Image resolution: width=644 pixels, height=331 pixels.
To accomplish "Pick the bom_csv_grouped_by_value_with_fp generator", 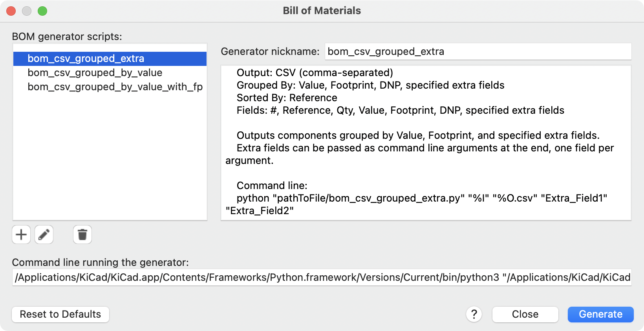I will 115,87.
